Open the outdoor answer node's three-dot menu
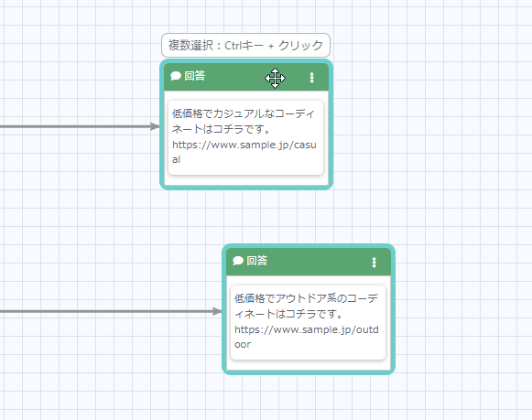Image resolution: width=532 pixels, height=420 pixels. click(374, 263)
